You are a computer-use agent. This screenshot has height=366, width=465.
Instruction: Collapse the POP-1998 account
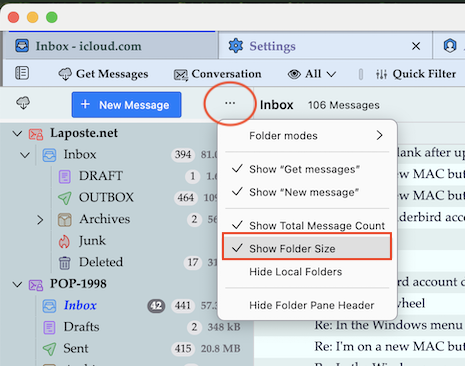17,284
